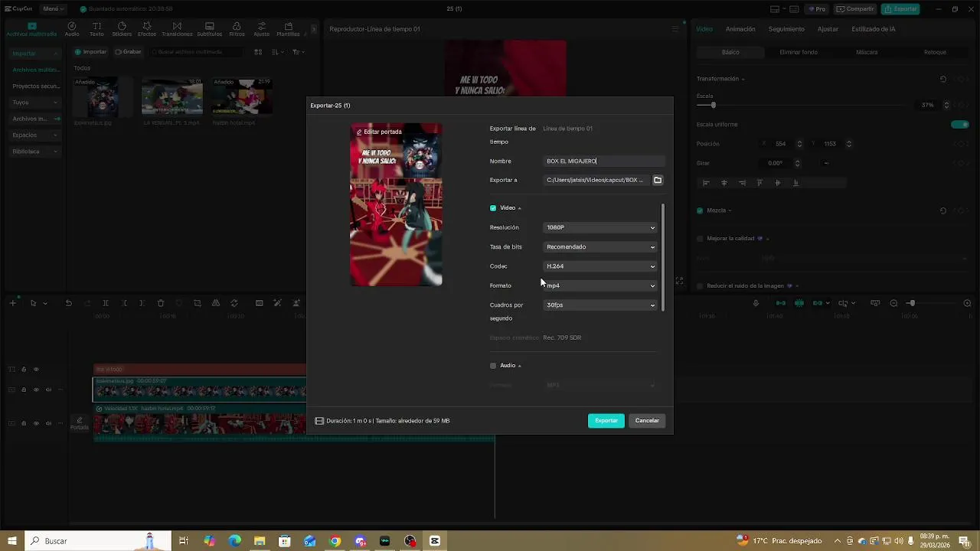
Task: Open the media sort options dropdown
Action: coord(277,52)
